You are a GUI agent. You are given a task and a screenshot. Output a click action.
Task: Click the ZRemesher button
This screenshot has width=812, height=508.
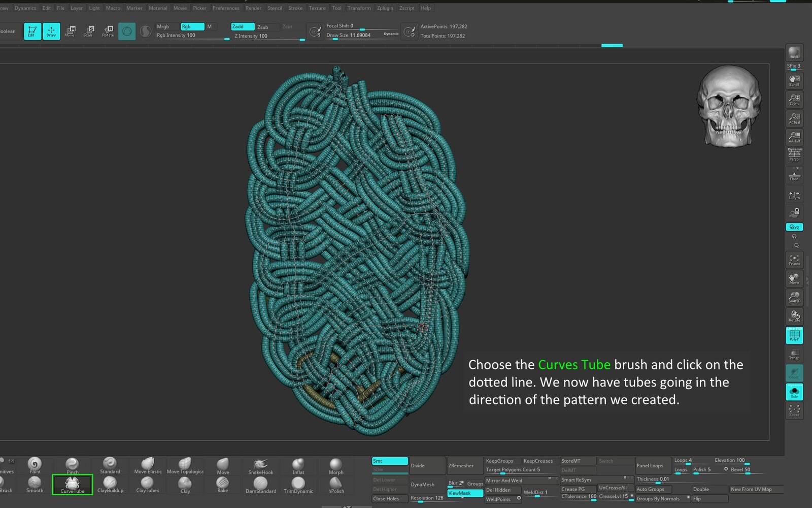[x=461, y=465]
